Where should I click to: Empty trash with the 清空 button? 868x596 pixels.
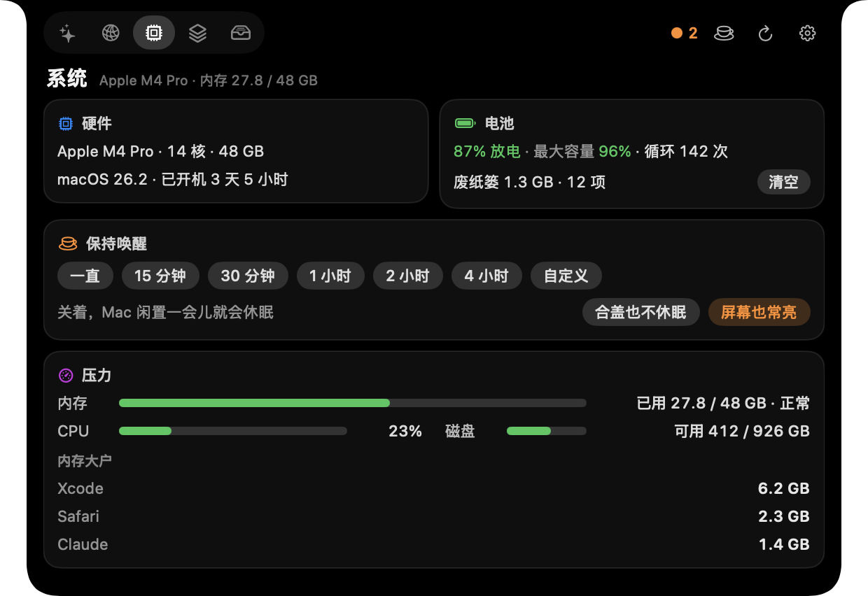(783, 183)
